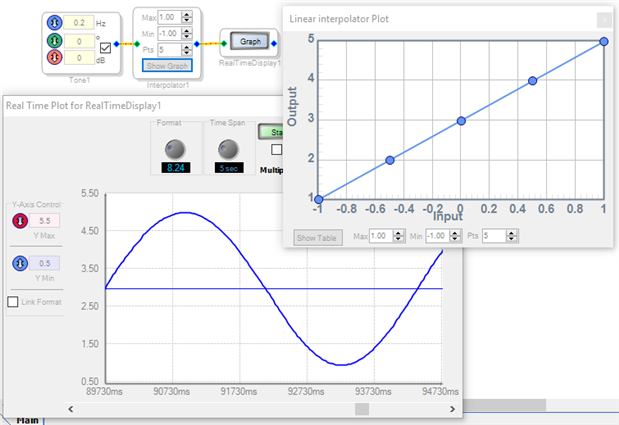
Task: Click the RealTimeDisplay1 input connector pin
Action: pyautogui.click(x=224, y=43)
